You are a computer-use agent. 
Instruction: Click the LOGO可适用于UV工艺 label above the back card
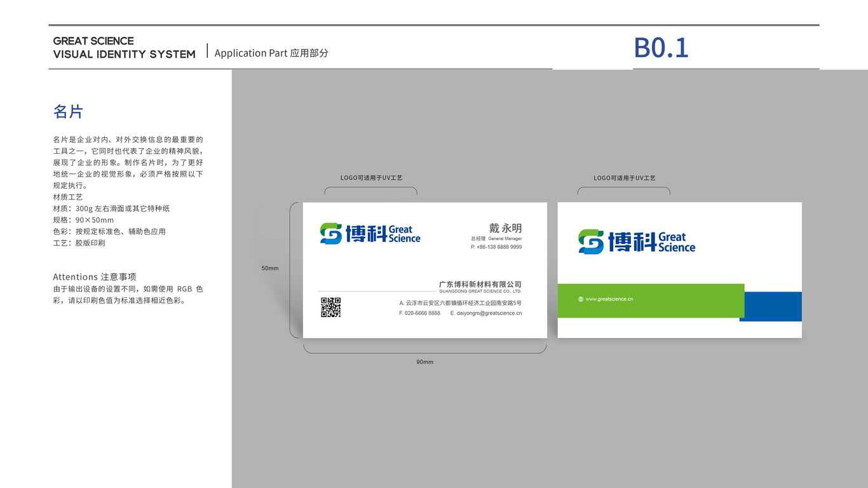625,178
